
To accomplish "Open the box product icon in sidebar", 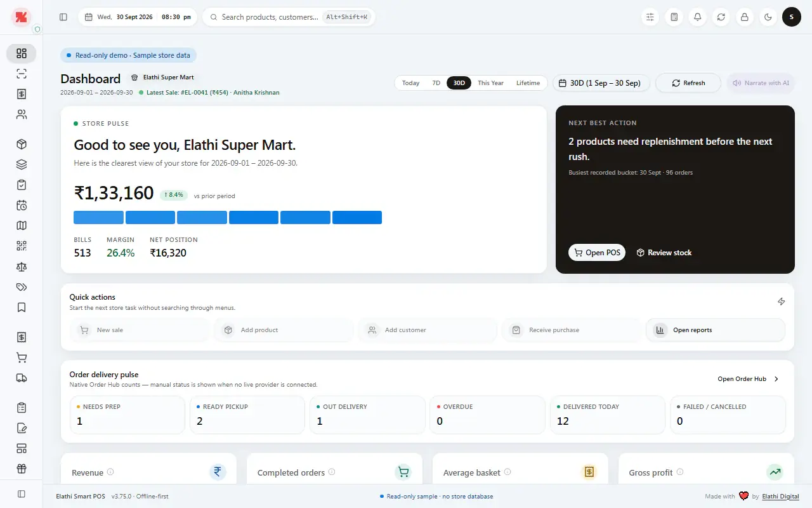I will tap(22, 144).
